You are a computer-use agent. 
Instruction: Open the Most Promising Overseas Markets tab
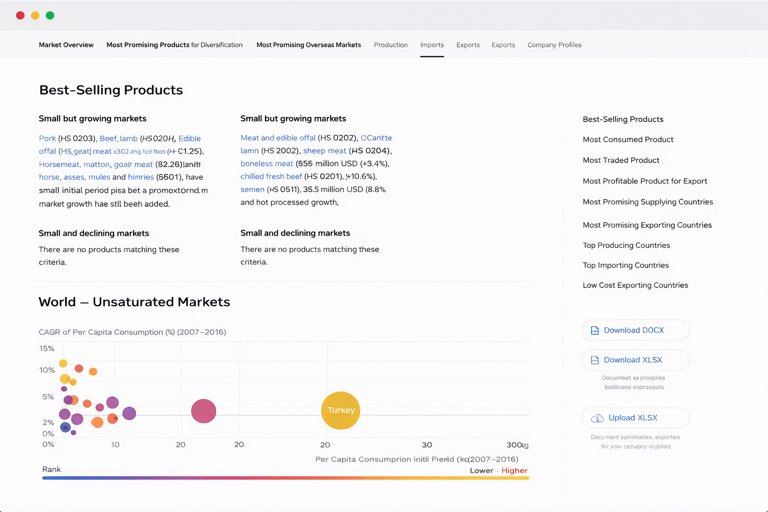308,45
